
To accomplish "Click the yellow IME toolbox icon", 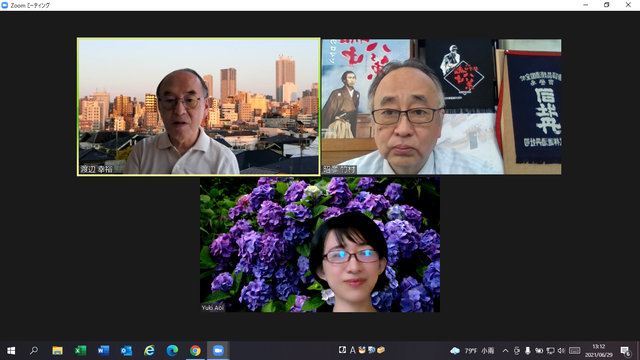I will pos(381,350).
